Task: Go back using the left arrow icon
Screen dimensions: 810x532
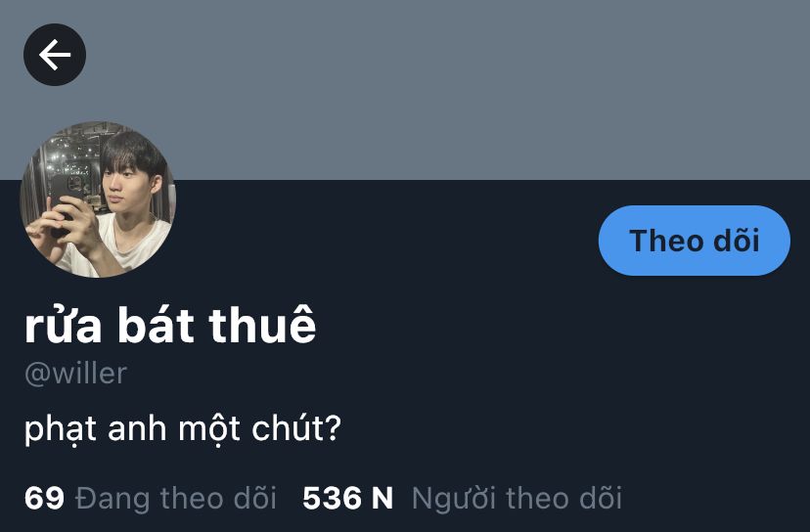Action: pyautogui.click(x=55, y=55)
